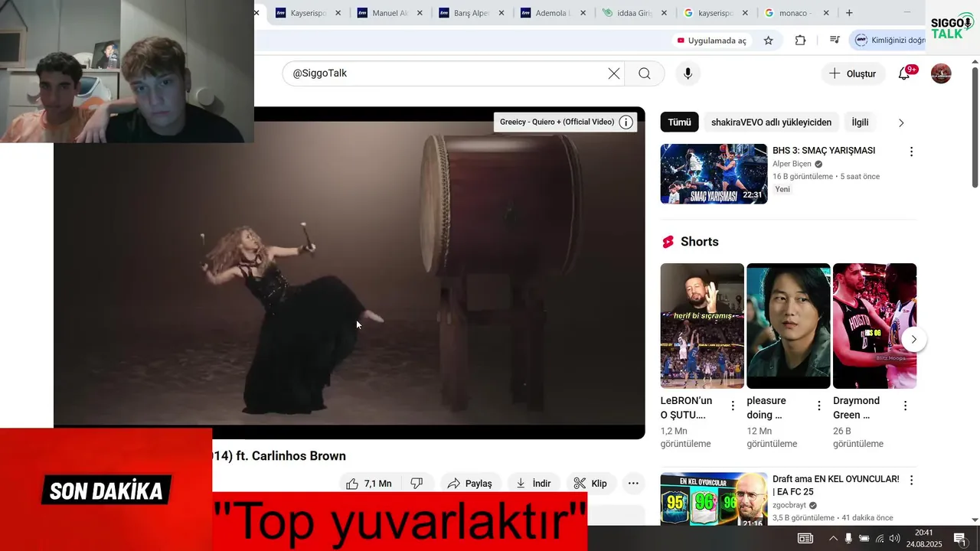
Task: Bookmark this page with star icon
Action: 769,41
